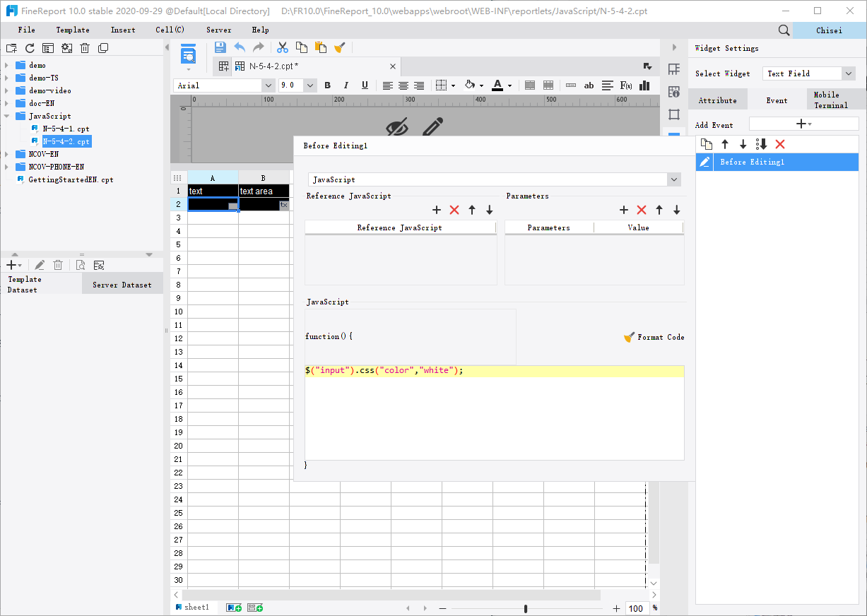
Task: Expand the demo-video folder
Action: point(6,90)
